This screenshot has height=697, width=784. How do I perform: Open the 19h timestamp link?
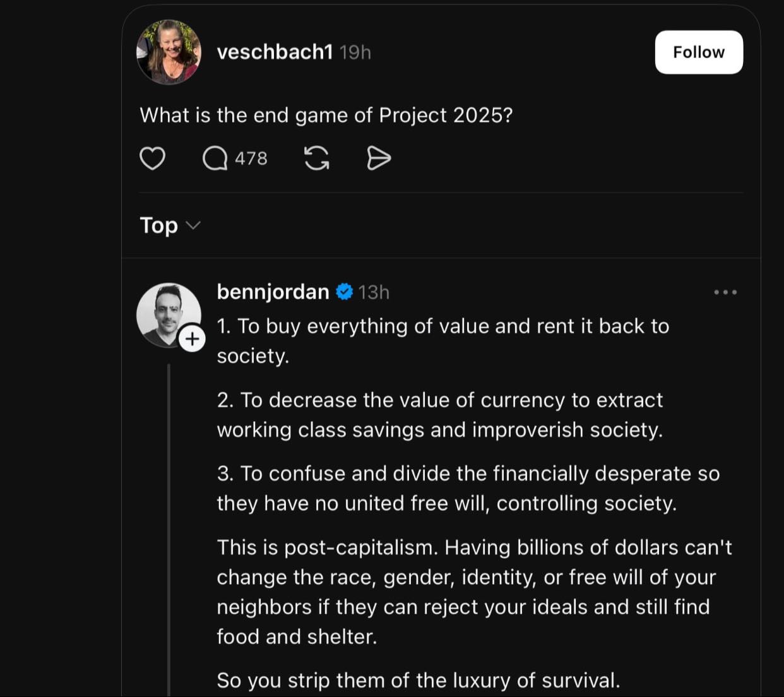(355, 52)
